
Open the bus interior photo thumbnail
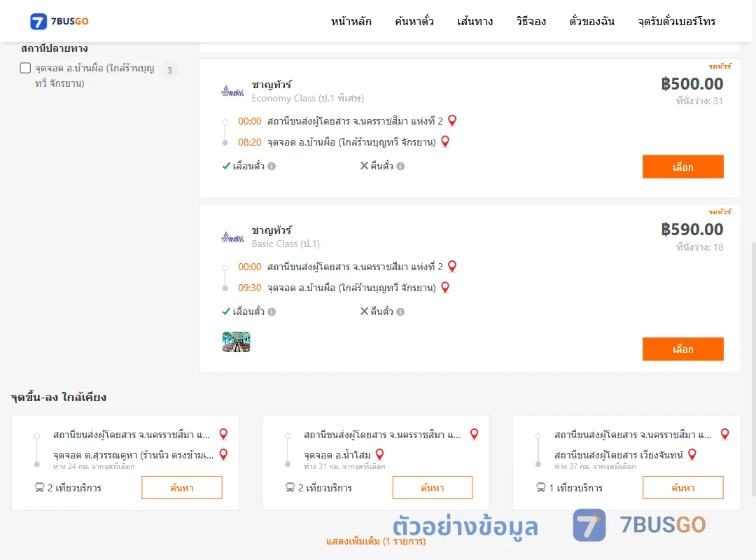(x=237, y=342)
